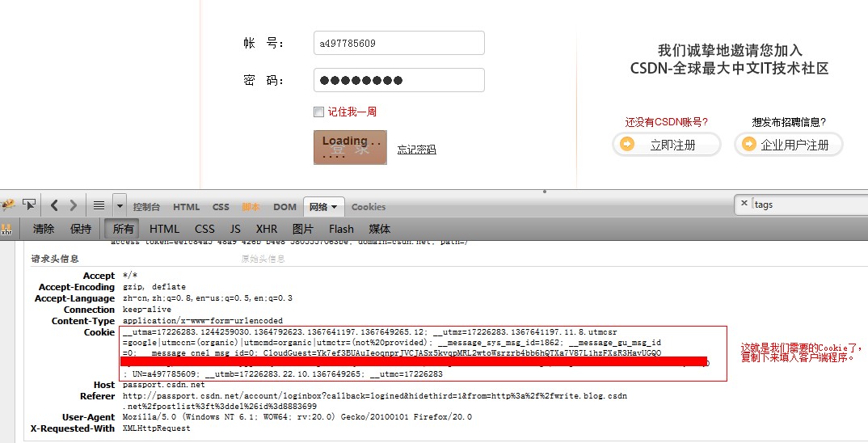
Task: Switch to the 控制台 tab
Action: 146,207
